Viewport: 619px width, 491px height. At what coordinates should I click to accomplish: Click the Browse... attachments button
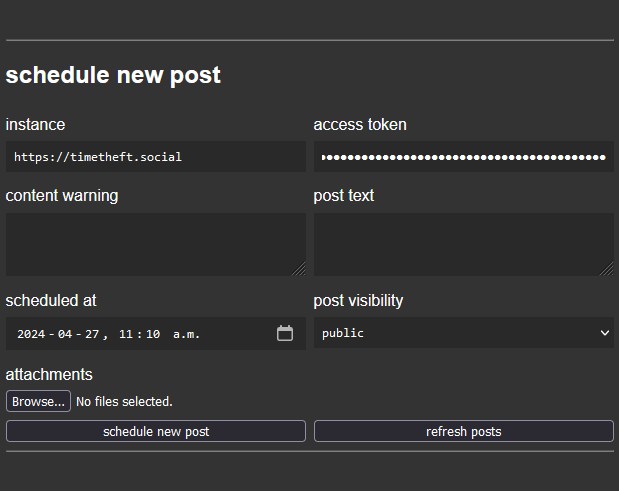38,402
